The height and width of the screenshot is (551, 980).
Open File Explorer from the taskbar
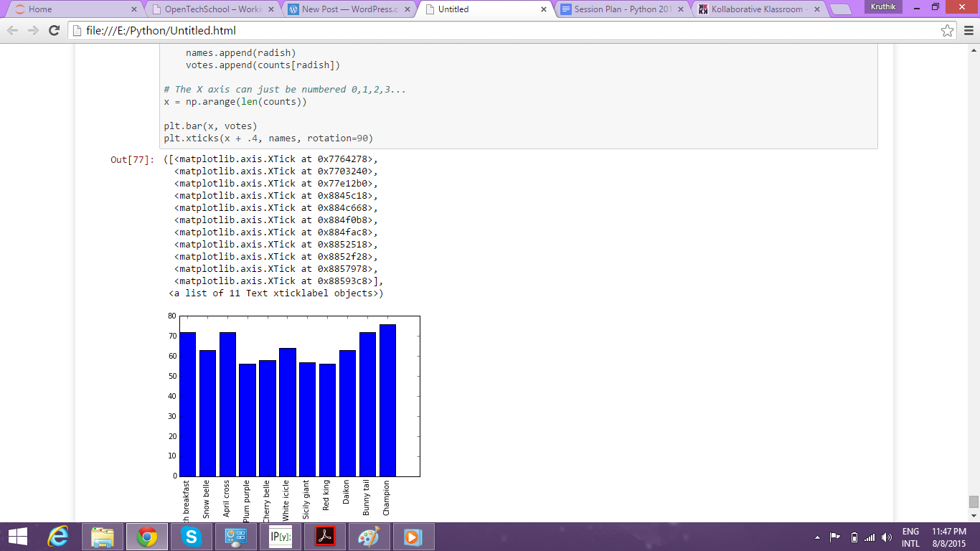(103, 536)
